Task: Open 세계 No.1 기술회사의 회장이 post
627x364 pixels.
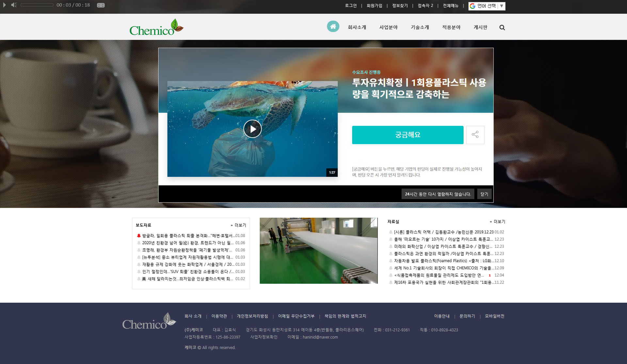Action: click(444, 268)
